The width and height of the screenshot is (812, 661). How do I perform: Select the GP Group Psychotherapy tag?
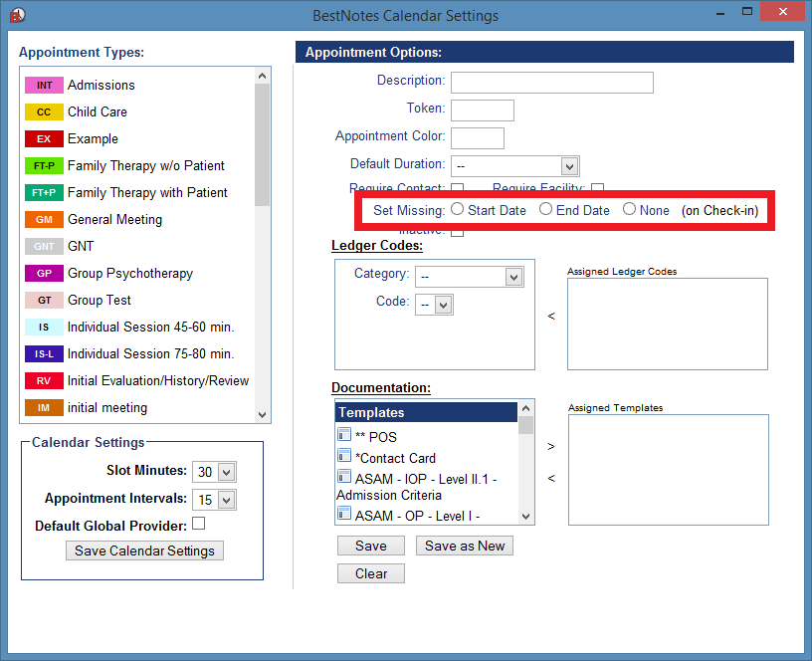44,274
